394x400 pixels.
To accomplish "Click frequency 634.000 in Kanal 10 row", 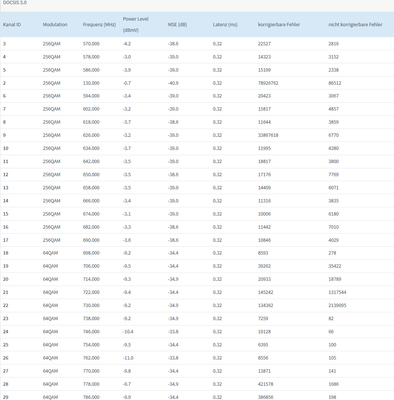I will (x=91, y=148).
